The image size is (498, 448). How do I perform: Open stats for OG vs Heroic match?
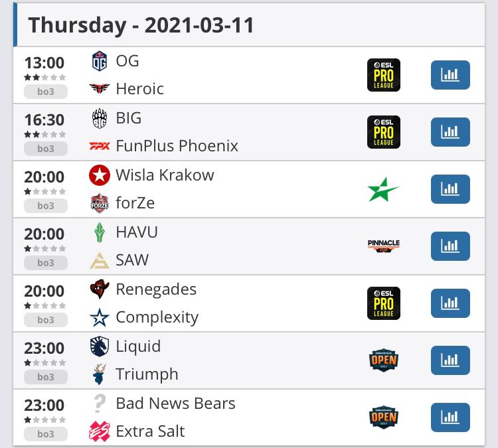[x=450, y=75]
